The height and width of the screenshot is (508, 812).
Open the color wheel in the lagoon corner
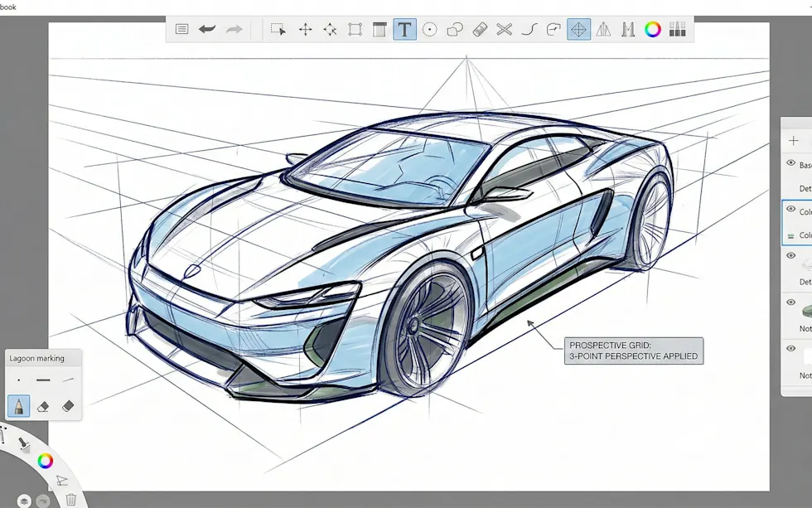tap(46, 461)
